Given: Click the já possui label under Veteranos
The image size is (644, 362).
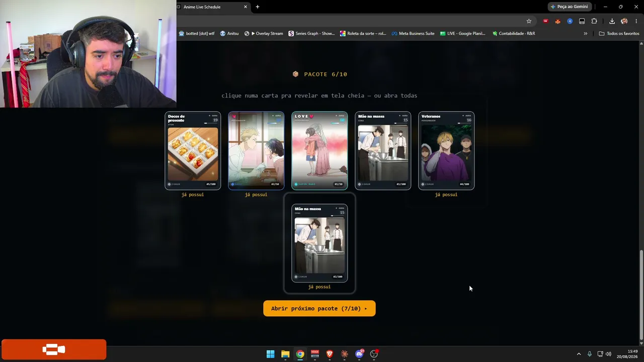Looking at the screenshot, I should (x=446, y=195).
